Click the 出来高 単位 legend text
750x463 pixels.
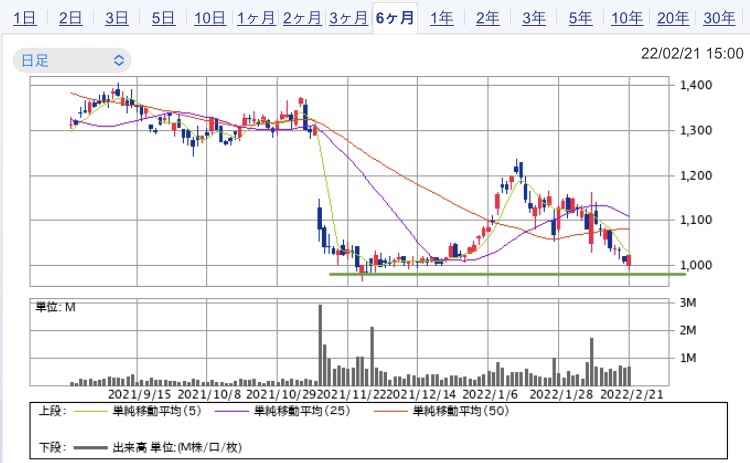coord(177,448)
